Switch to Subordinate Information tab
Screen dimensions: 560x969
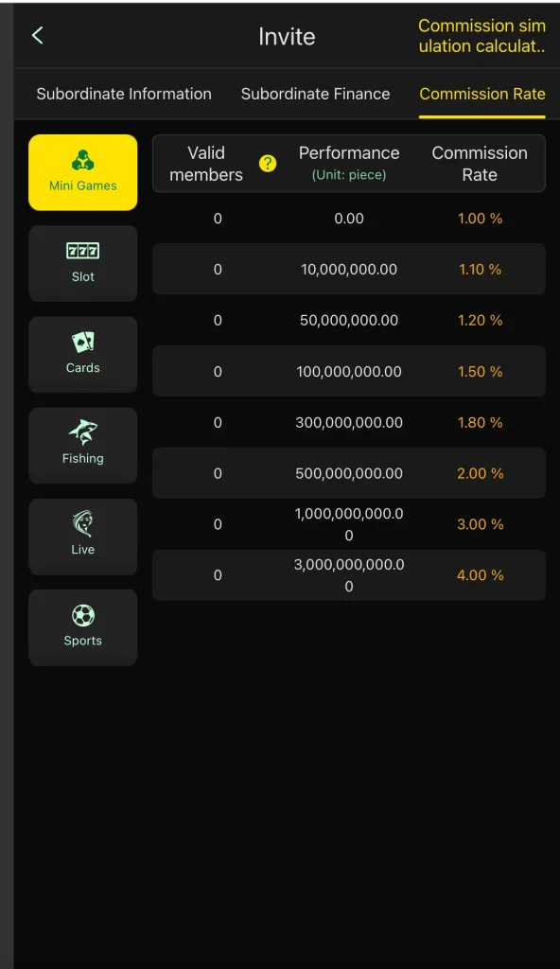pos(124,94)
